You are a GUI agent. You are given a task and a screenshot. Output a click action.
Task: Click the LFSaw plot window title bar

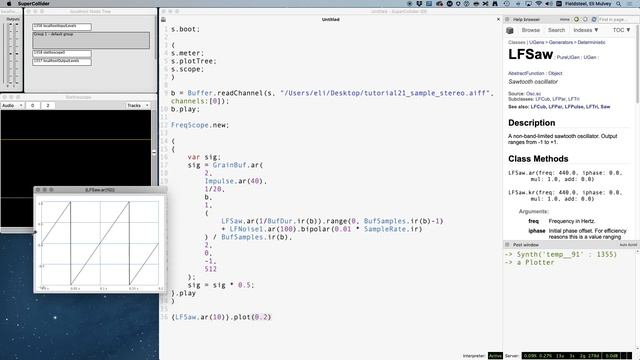100,190
